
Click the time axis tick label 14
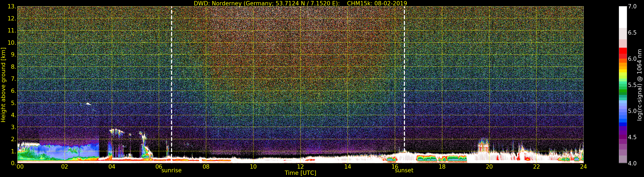coord(347,167)
